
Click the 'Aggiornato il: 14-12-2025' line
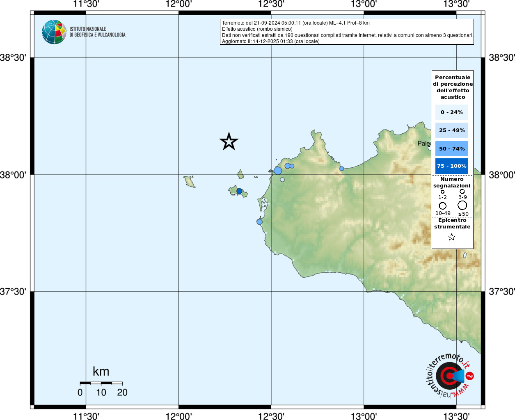tap(271, 41)
